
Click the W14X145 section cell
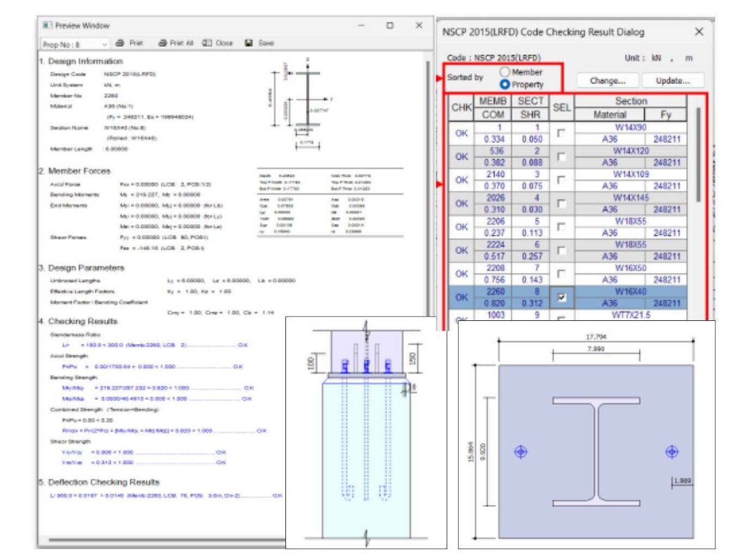[x=631, y=198]
